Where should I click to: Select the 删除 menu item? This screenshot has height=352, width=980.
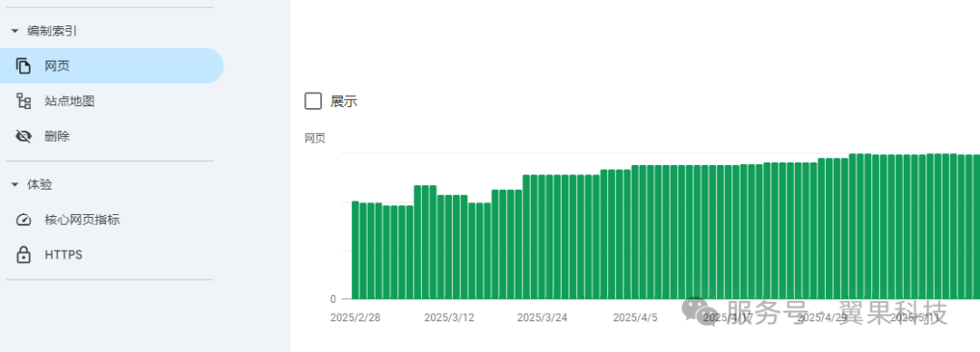pyautogui.click(x=57, y=136)
